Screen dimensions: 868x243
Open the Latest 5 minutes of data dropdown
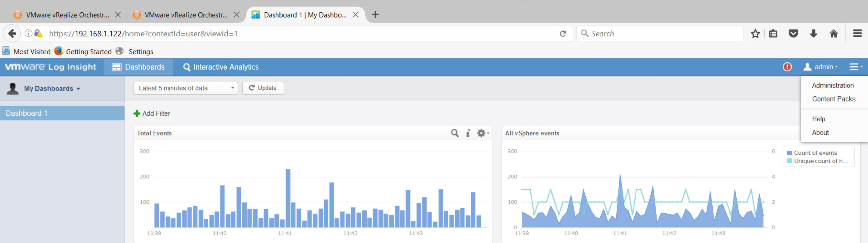[x=186, y=88]
